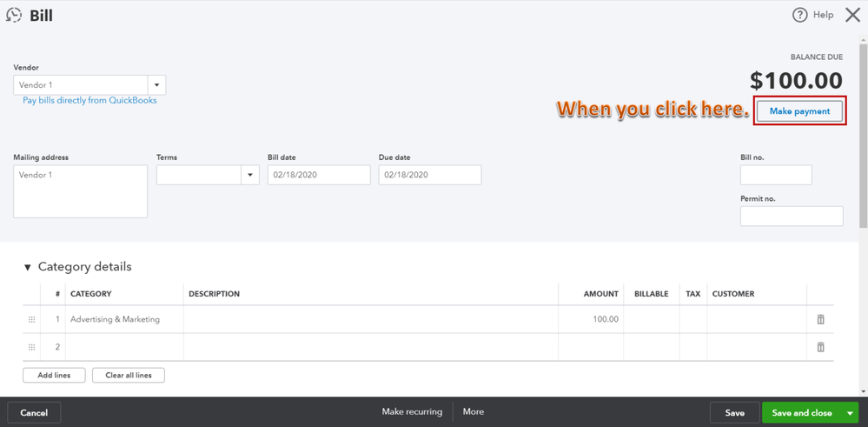Viewport: 868px width, 427px height.
Task: Click Make payment button
Action: click(800, 111)
